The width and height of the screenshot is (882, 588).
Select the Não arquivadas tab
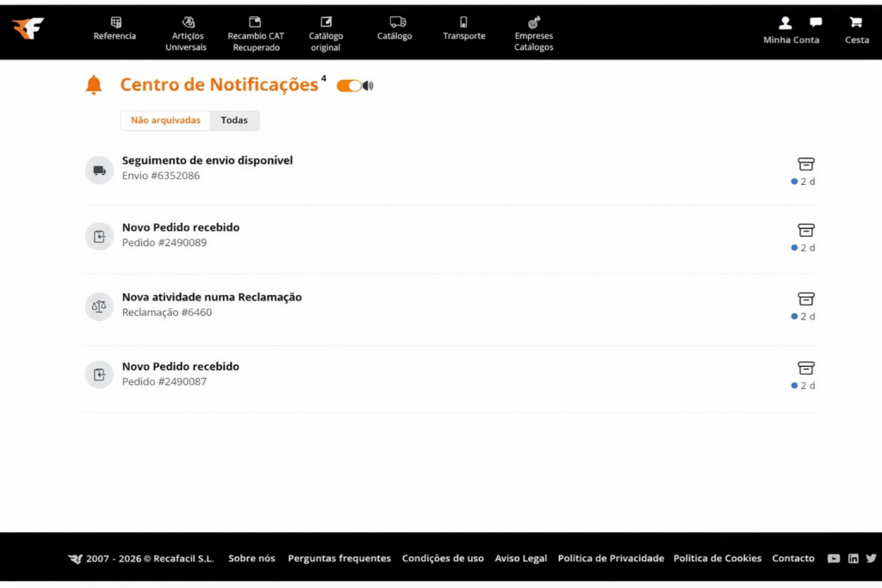165,121
